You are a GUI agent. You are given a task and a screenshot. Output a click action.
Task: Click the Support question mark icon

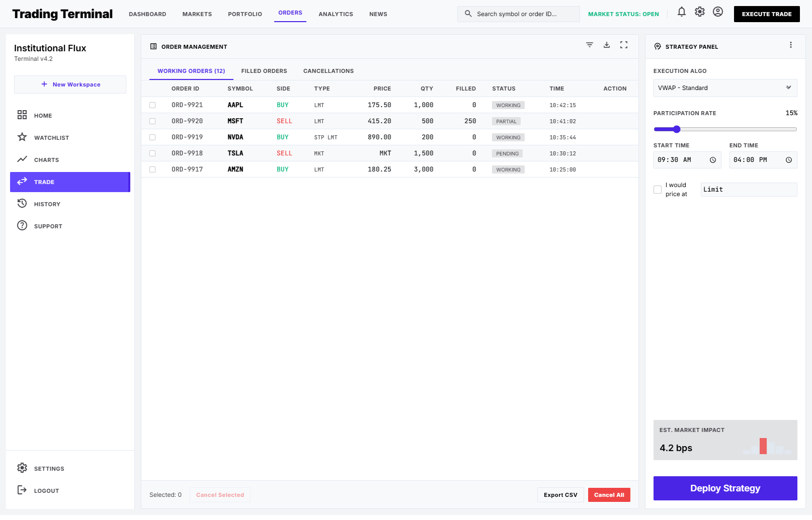pyautogui.click(x=22, y=225)
